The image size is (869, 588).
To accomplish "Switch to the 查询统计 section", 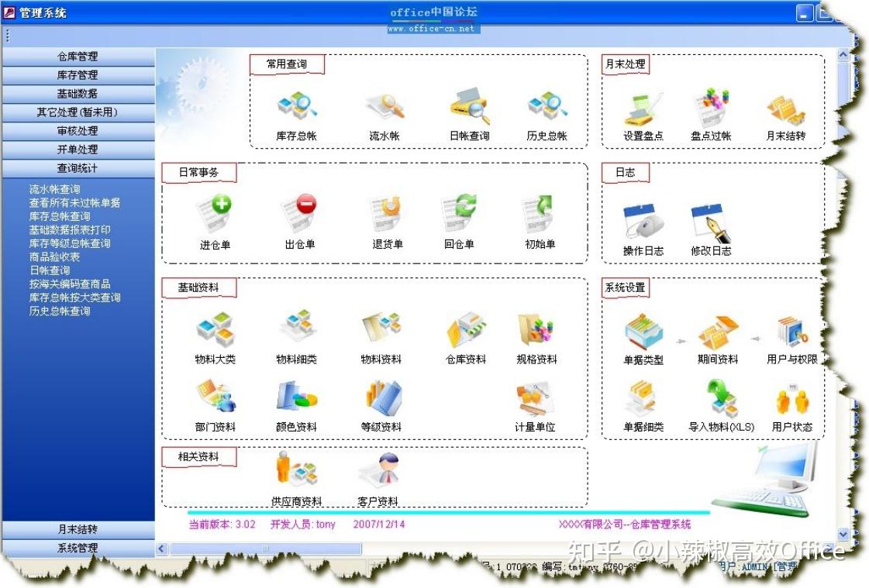I will [x=77, y=168].
